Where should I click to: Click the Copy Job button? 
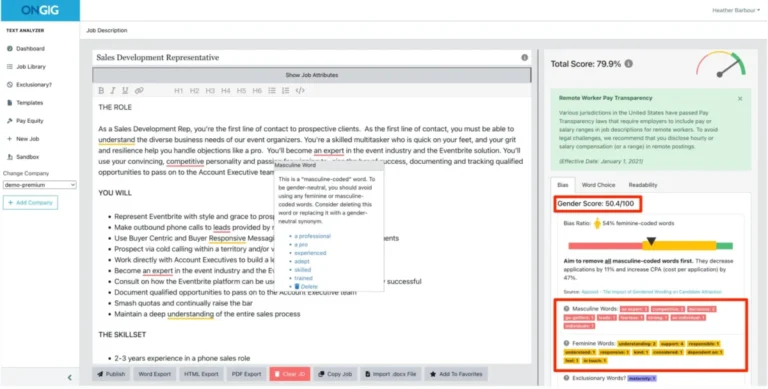pyautogui.click(x=336, y=374)
